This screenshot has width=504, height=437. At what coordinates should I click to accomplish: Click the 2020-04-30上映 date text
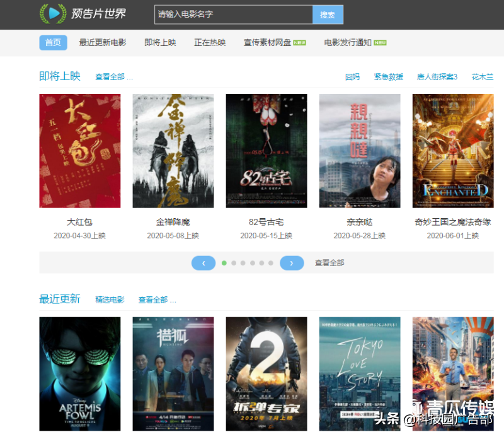(x=80, y=236)
